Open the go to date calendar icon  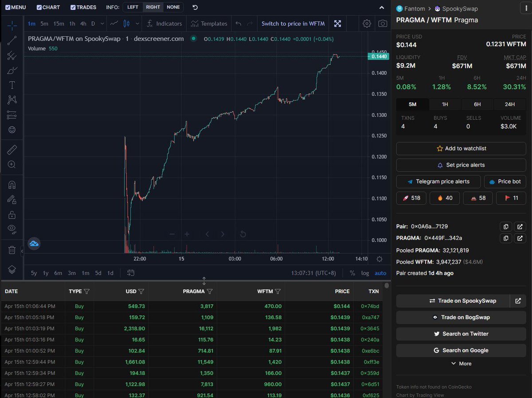click(130, 273)
